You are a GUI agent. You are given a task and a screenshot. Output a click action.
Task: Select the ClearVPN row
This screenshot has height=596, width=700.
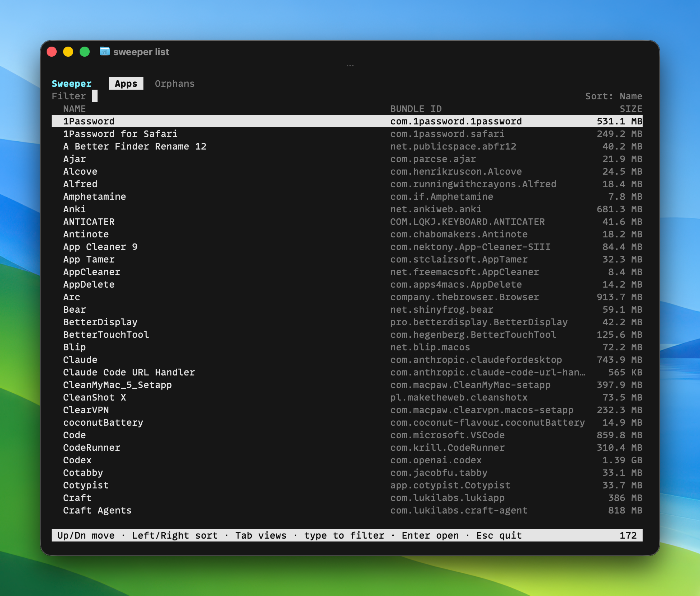pyautogui.click(x=347, y=410)
